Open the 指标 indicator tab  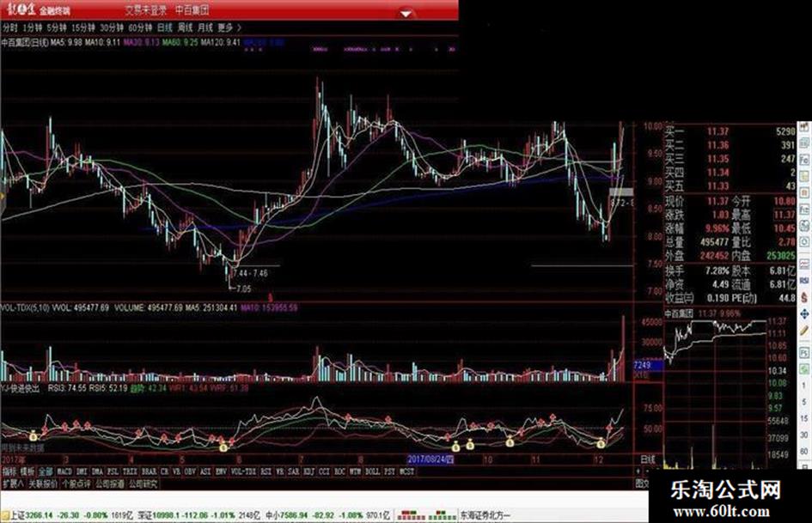pos(9,471)
